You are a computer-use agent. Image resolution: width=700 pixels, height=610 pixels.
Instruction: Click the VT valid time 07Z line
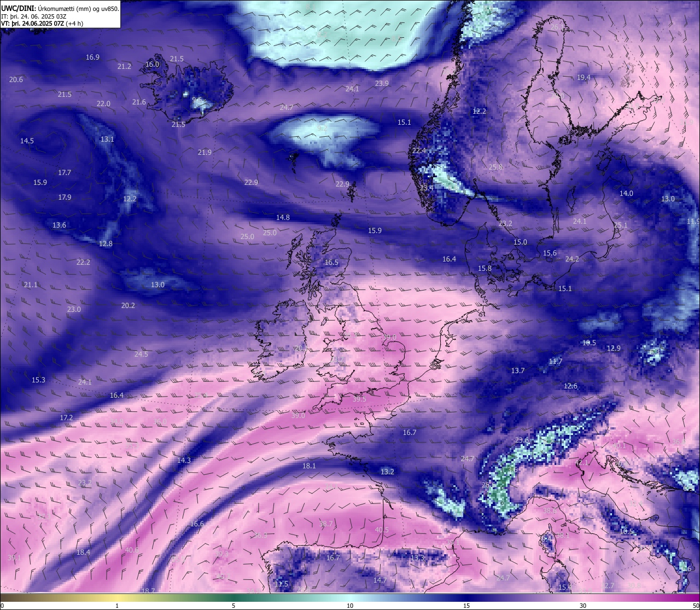click(42, 24)
